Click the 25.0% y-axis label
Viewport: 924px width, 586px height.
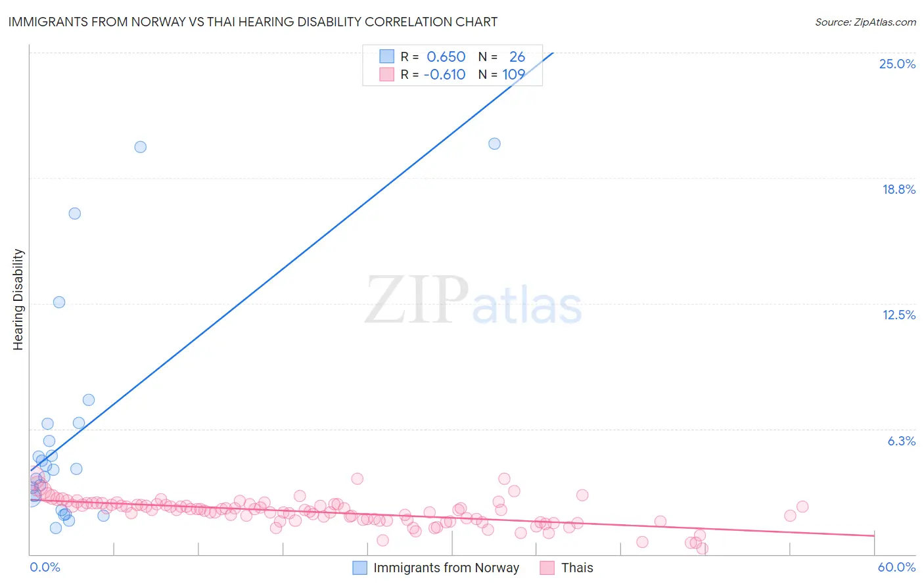point(897,64)
